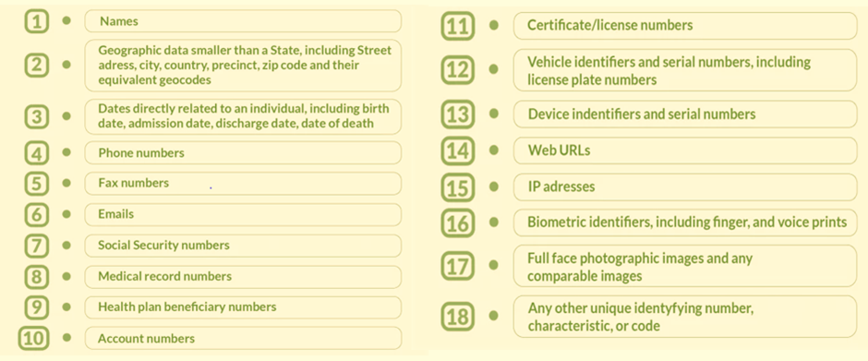
Task: Select the Web URLs box
Action: click(685, 150)
